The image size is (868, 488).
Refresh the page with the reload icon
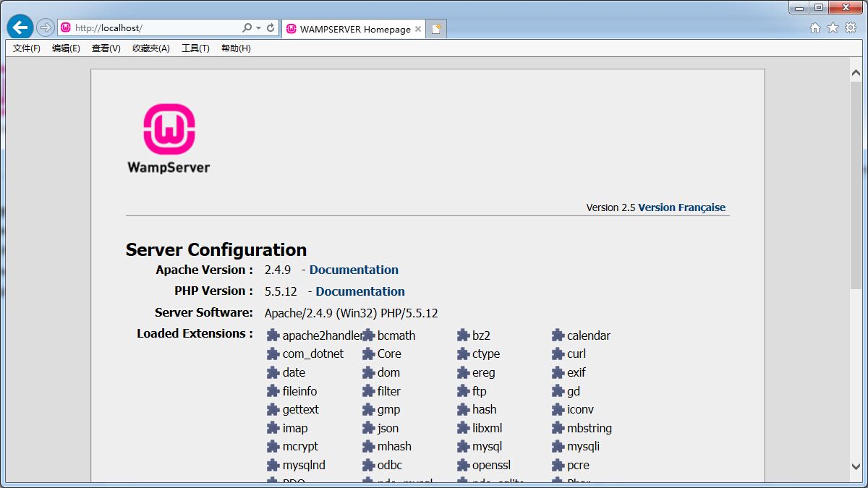[x=271, y=28]
